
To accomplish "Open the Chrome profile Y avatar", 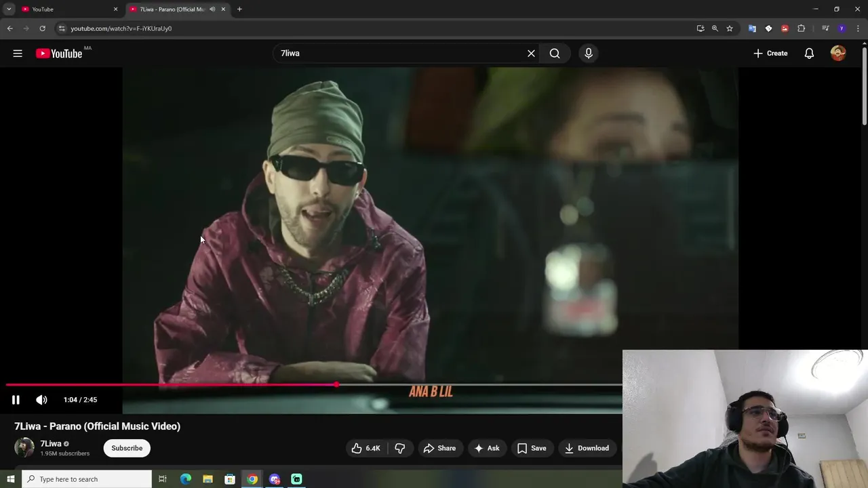I will (842, 28).
